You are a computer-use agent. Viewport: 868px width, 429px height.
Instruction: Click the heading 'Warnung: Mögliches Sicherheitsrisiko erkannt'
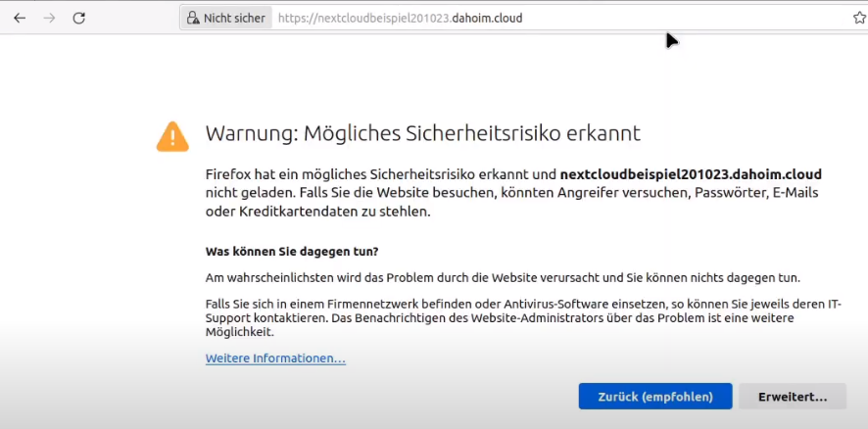(423, 133)
